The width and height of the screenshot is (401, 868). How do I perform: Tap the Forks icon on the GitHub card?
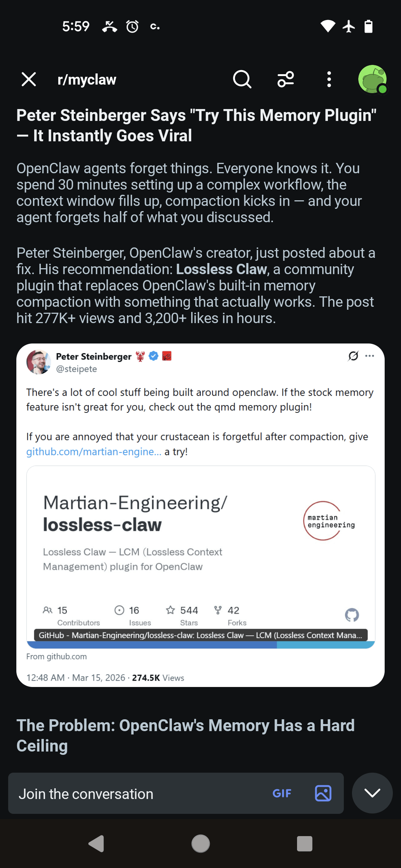(x=218, y=609)
